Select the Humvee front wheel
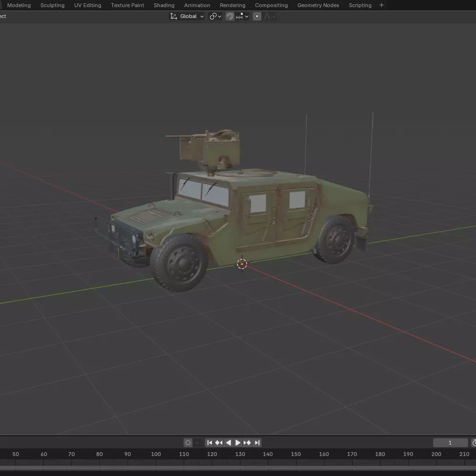This screenshot has height=476, width=476. (180, 263)
